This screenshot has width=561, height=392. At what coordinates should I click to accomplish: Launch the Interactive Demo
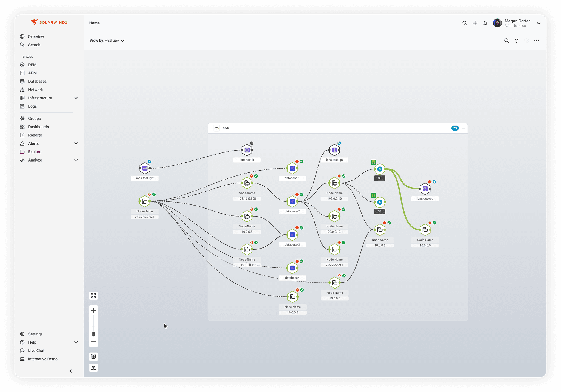(42, 359)
